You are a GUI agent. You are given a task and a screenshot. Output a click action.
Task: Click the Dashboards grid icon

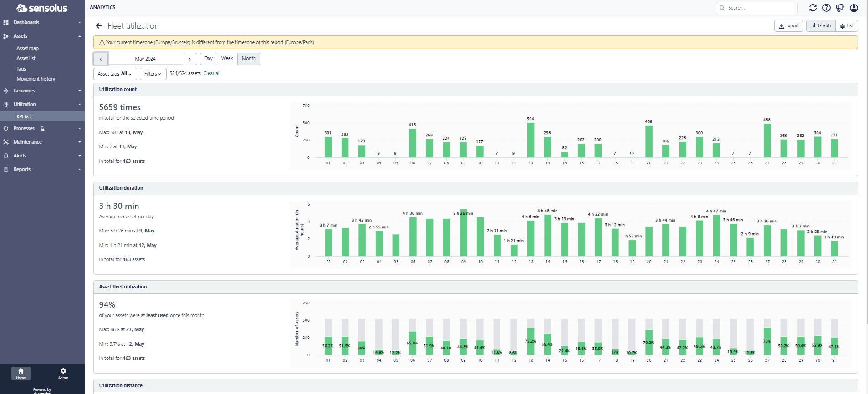point(6,22)
